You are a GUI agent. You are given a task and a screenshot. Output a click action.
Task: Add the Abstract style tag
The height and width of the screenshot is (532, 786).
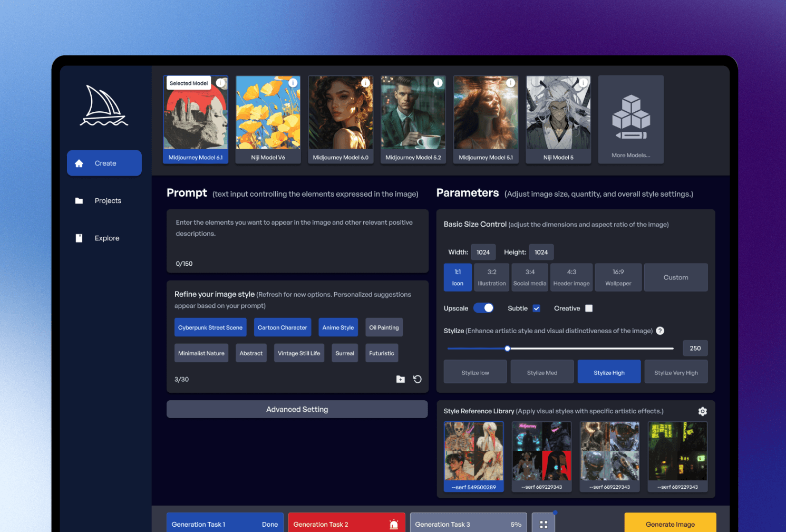[251, 353]
